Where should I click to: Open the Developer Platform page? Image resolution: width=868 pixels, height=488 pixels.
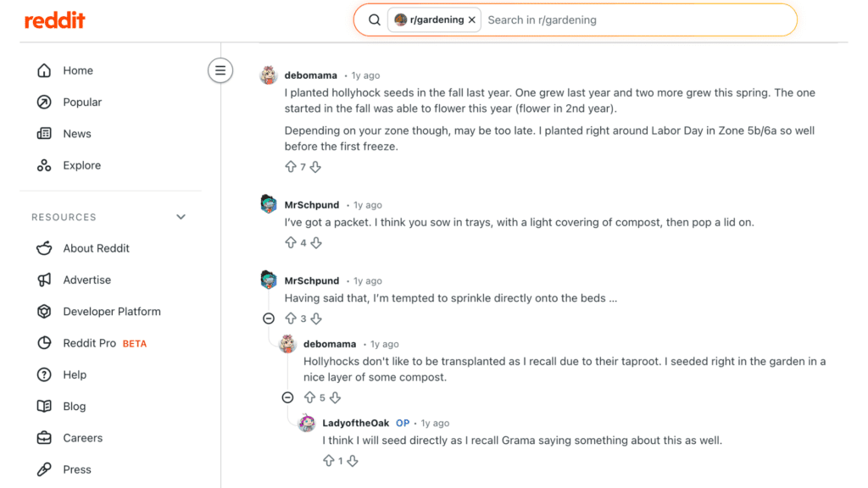click(x=111, y=311)
